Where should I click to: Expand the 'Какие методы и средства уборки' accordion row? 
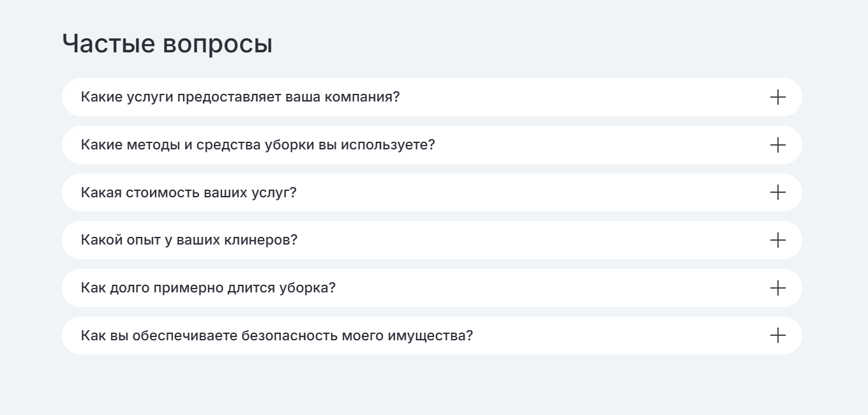(x=432, y=145)
